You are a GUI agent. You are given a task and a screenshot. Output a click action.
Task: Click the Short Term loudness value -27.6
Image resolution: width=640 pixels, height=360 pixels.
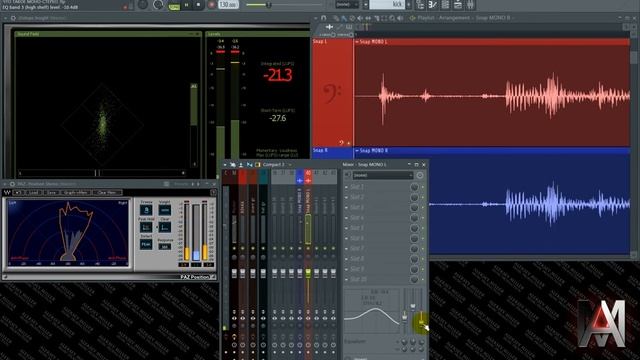tap(278, 118)
